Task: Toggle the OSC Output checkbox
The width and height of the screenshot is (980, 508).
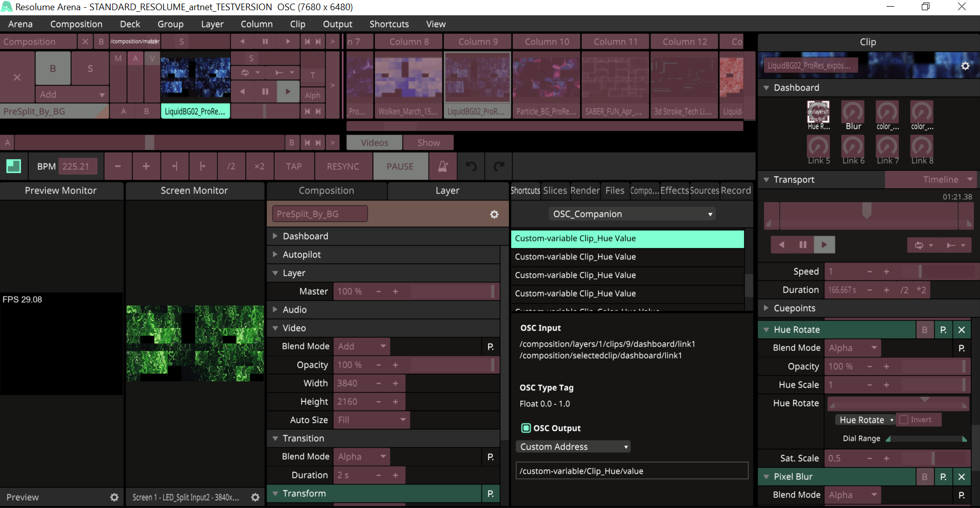Action: 525,428
